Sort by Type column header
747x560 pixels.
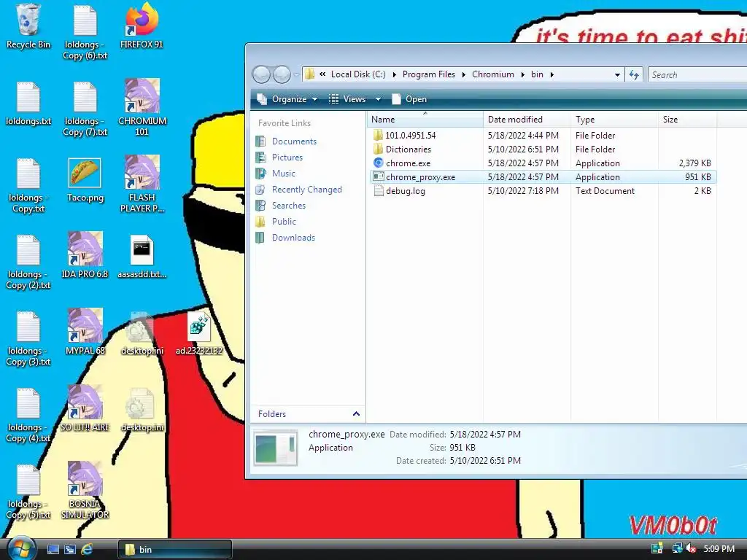(x=614, y=120)
